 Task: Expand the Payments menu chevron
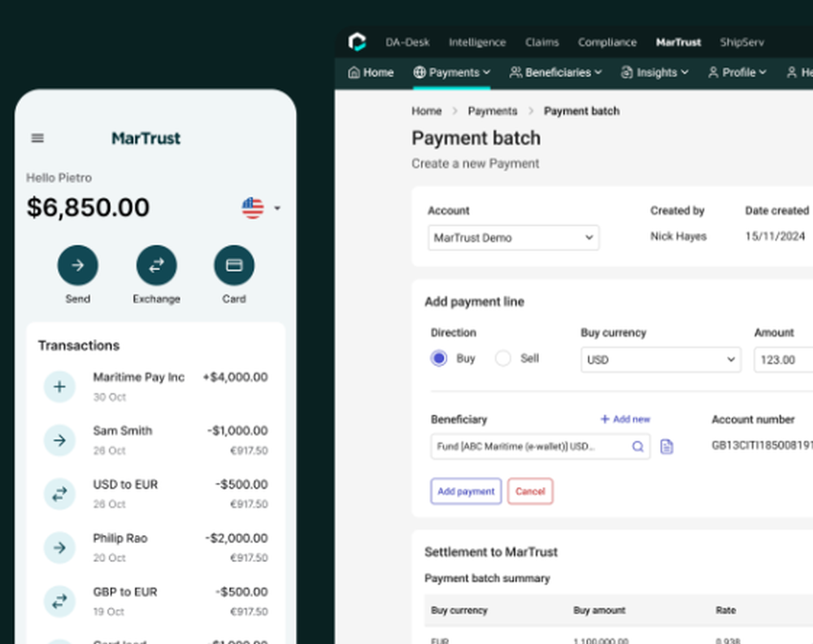click(487, 72)
